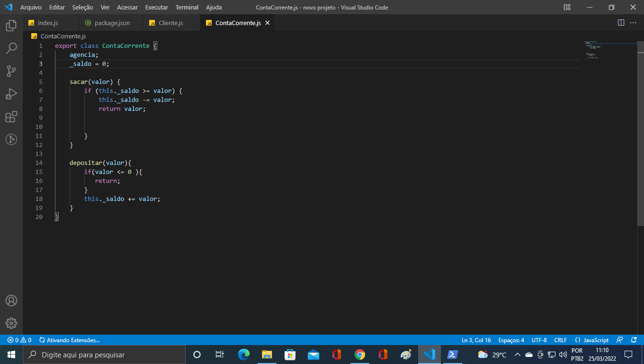644x364 pixels.
Task: Click the feedback icon in status bar
Action: [619, 340]
